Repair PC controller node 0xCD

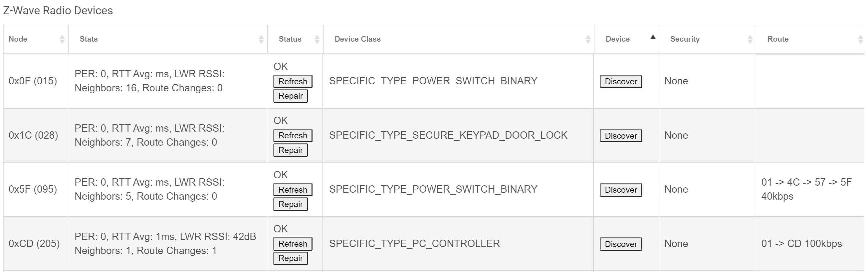(x=291, y=258)
